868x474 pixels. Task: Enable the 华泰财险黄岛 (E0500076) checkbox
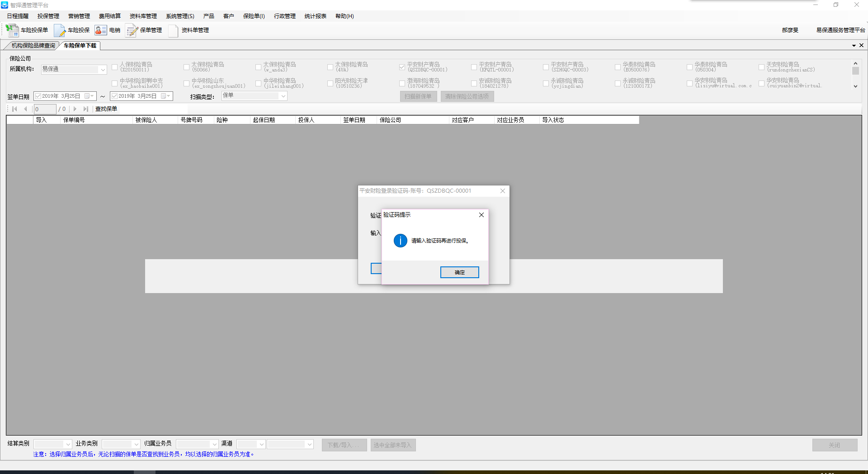pos(618,67)
